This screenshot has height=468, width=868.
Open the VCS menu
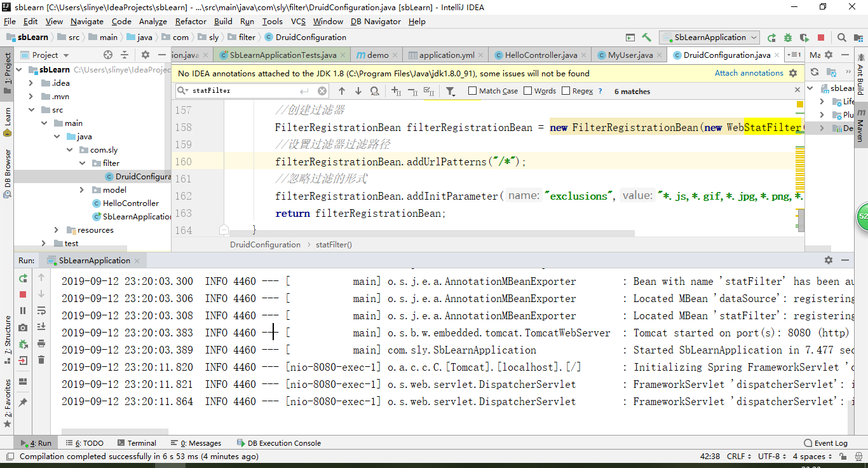pos(298,22)
